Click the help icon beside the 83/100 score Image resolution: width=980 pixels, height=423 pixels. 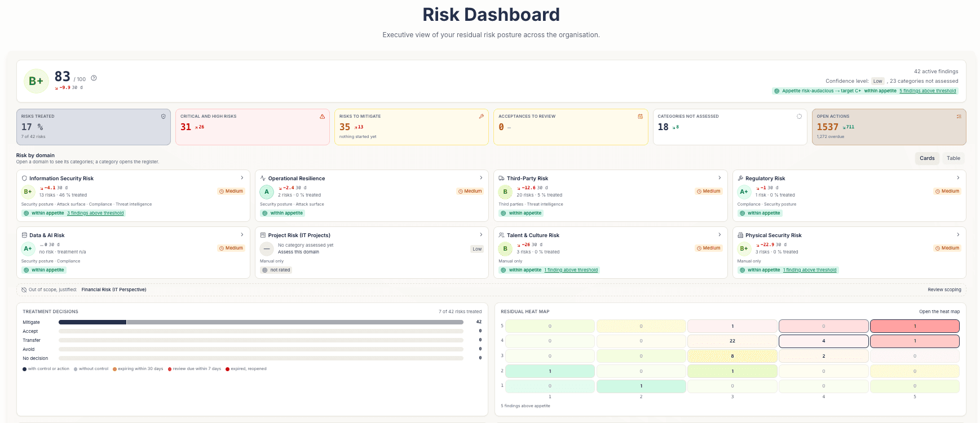(94, 78)
